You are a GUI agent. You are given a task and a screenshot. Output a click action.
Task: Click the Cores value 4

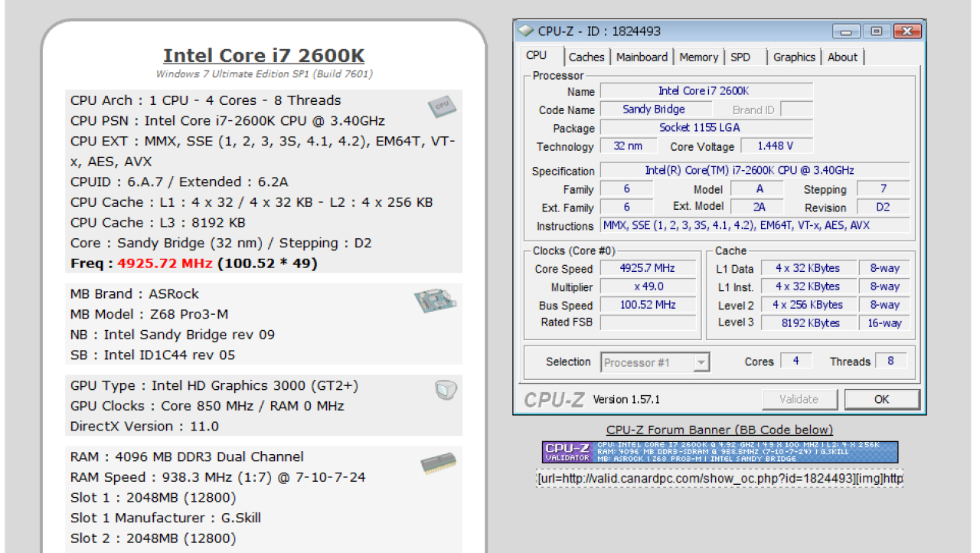pyautogui.click(x=796, y=361)
